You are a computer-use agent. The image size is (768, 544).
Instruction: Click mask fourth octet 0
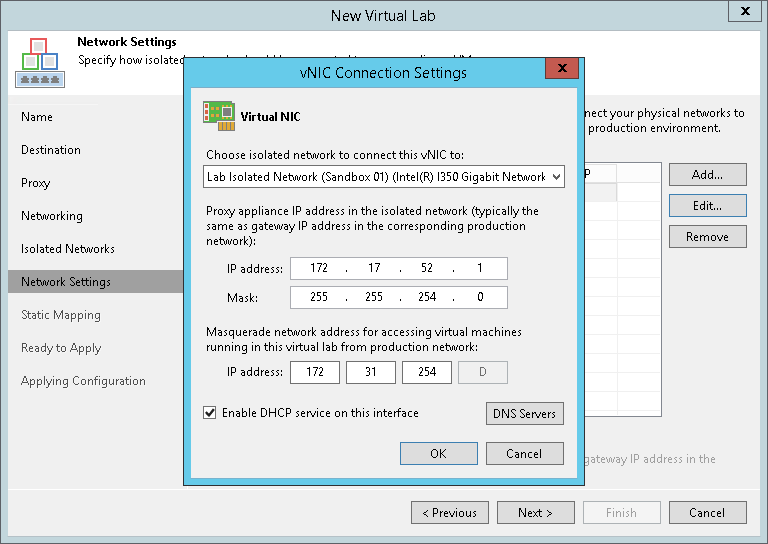(480, 297)
